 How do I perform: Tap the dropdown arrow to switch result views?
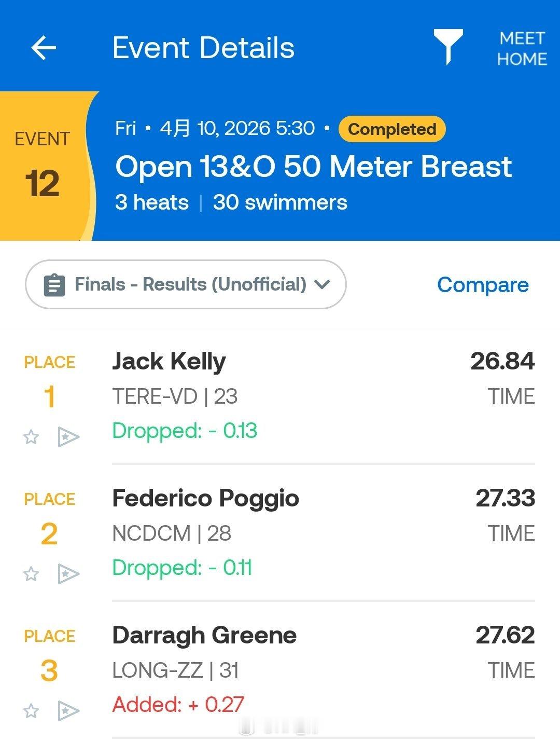pos(323,284)
